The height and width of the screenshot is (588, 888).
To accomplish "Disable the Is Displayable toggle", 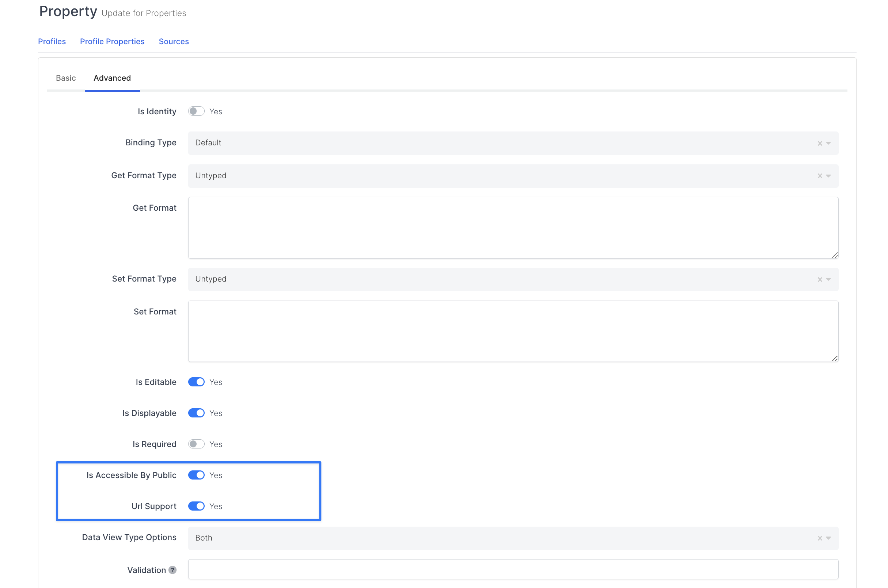I will pos(196,413).
